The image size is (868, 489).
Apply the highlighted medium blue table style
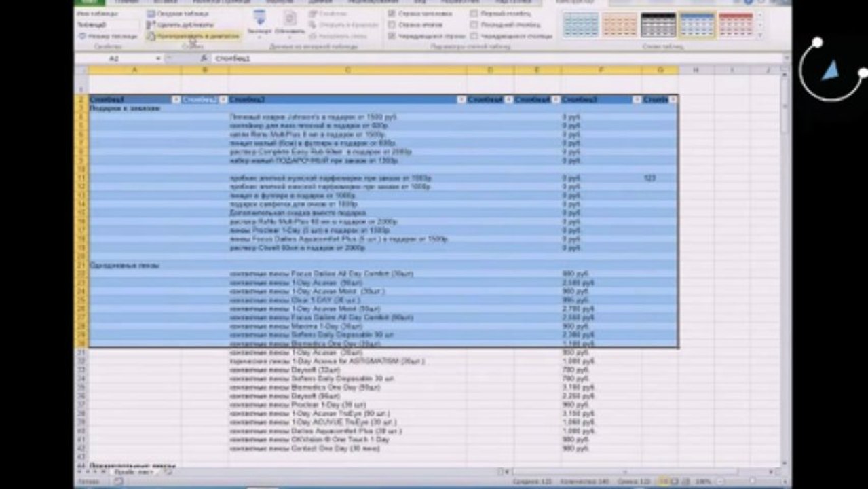click(697, 25)
